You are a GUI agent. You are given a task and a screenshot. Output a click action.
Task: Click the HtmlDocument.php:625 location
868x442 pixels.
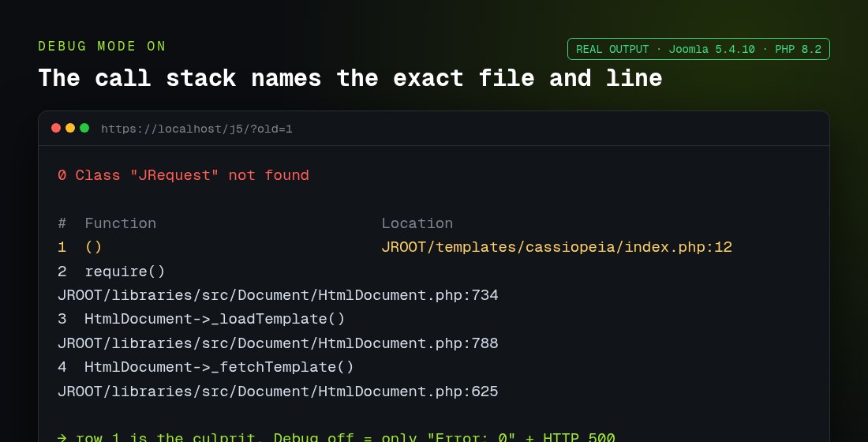[x=278, y=391]
